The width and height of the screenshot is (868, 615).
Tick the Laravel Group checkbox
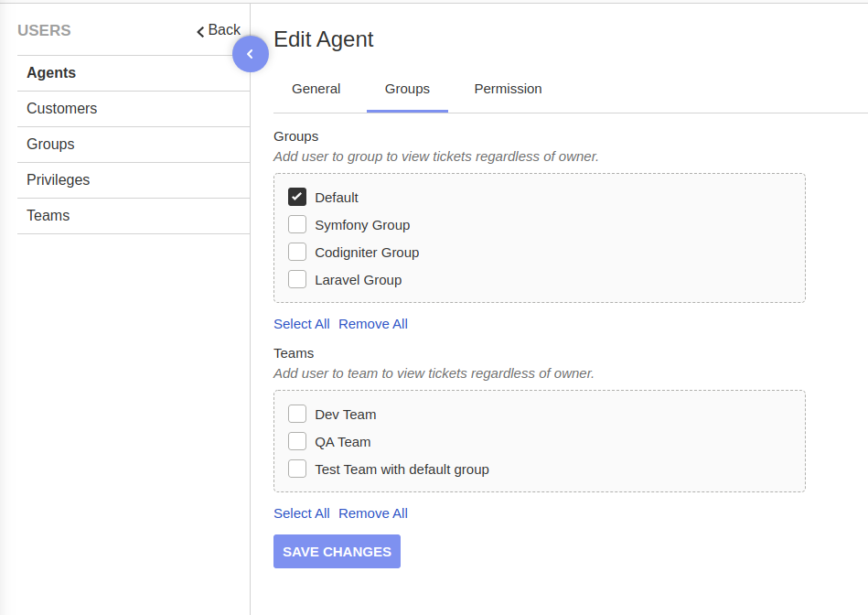(x=297, y=279)
